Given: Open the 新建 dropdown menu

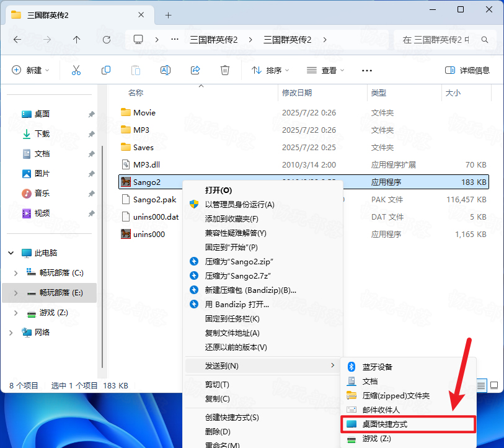Looking at the screenshot, I should [30, 70].
